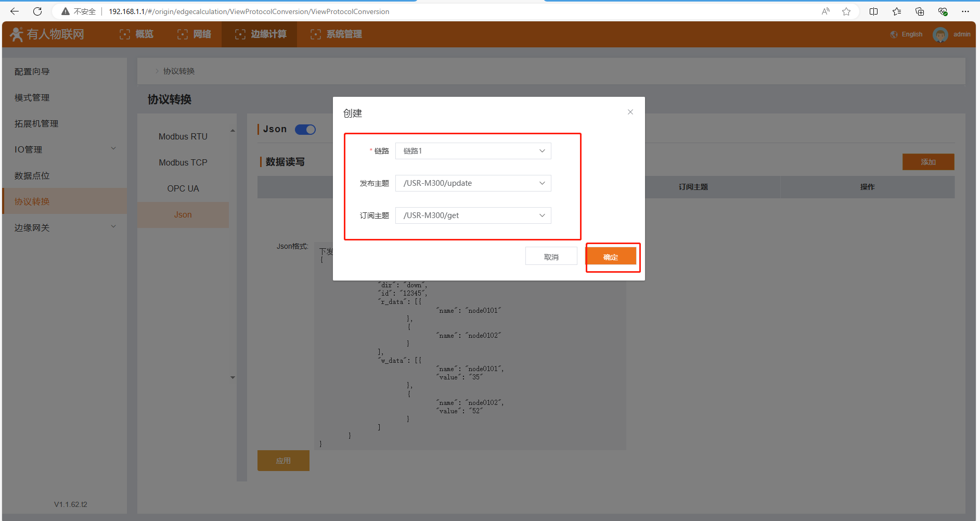Image resolution: width=980 pixels, height=521 pixels.
Task: Open the browser collections icon
Action: [919, 11]
